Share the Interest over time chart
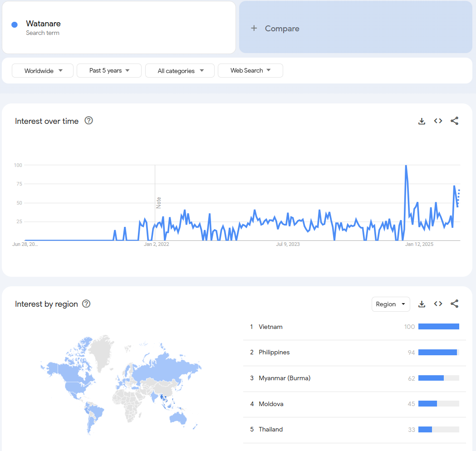 (455, 121)
